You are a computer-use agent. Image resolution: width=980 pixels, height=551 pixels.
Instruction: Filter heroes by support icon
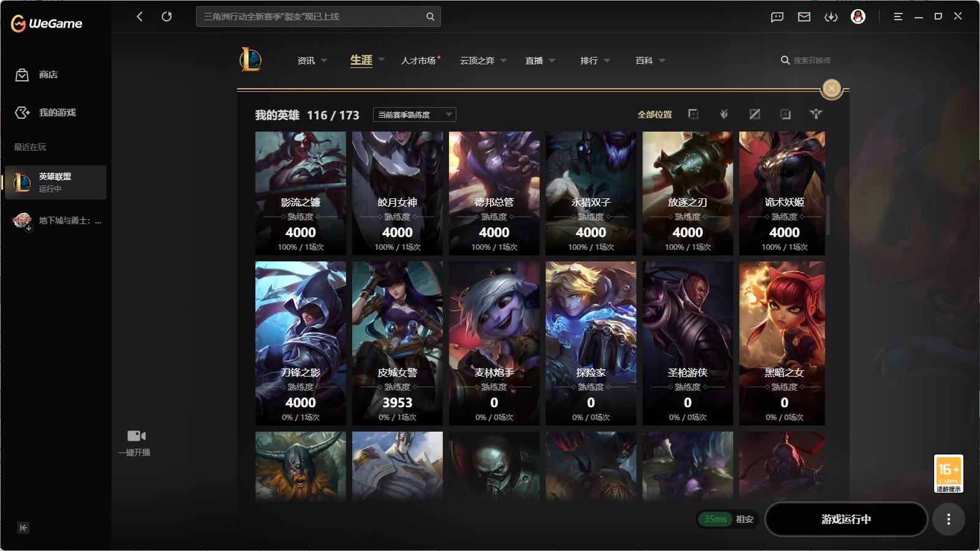(816, 114)
